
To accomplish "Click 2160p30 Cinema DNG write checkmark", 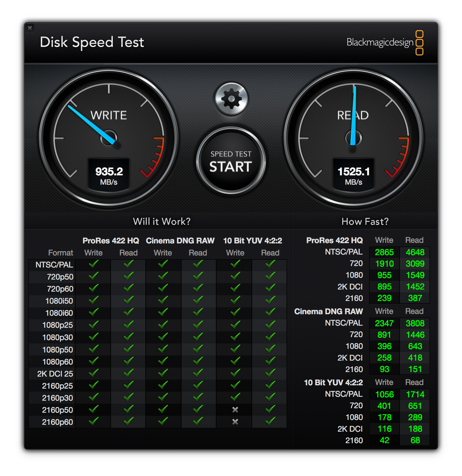I will pos(163,397).
